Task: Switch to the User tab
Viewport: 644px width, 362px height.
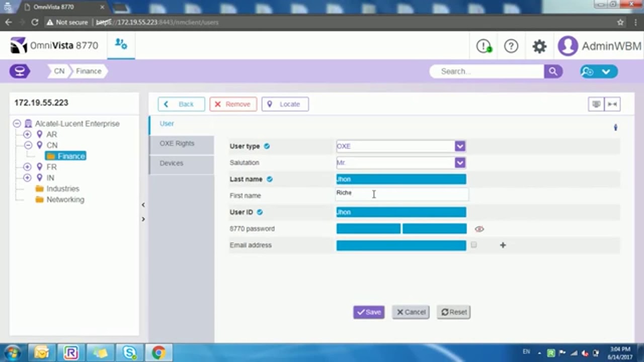Action: 181,124
